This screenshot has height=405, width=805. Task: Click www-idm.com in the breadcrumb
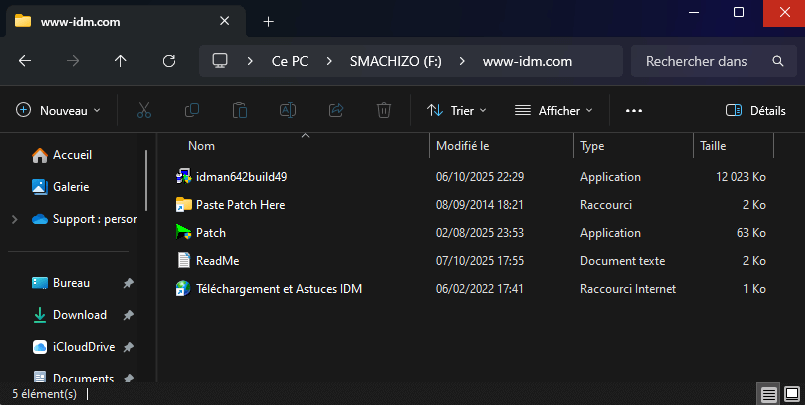tap(527, 61)
